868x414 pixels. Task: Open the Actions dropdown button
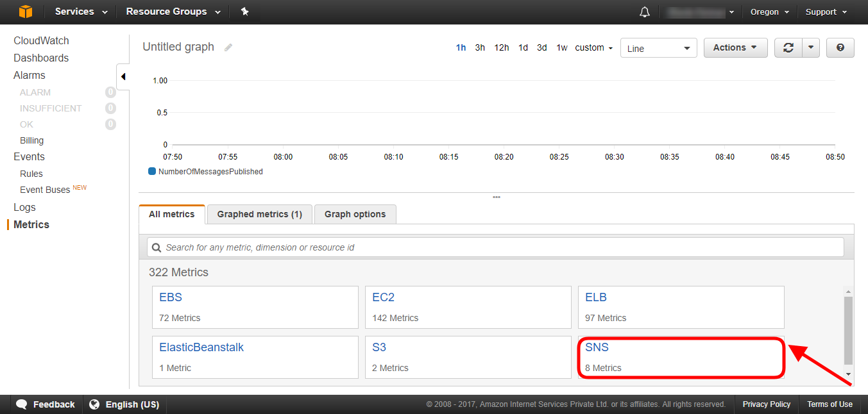point(736,47)
